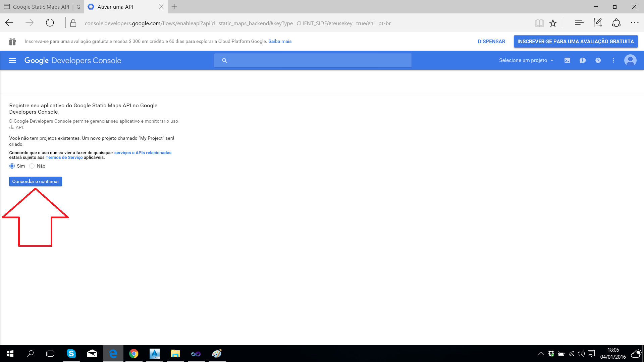Viewport: 644px width, 362px height.
Task: Open serviços e APIs relacionadas link
Action: 143,153
